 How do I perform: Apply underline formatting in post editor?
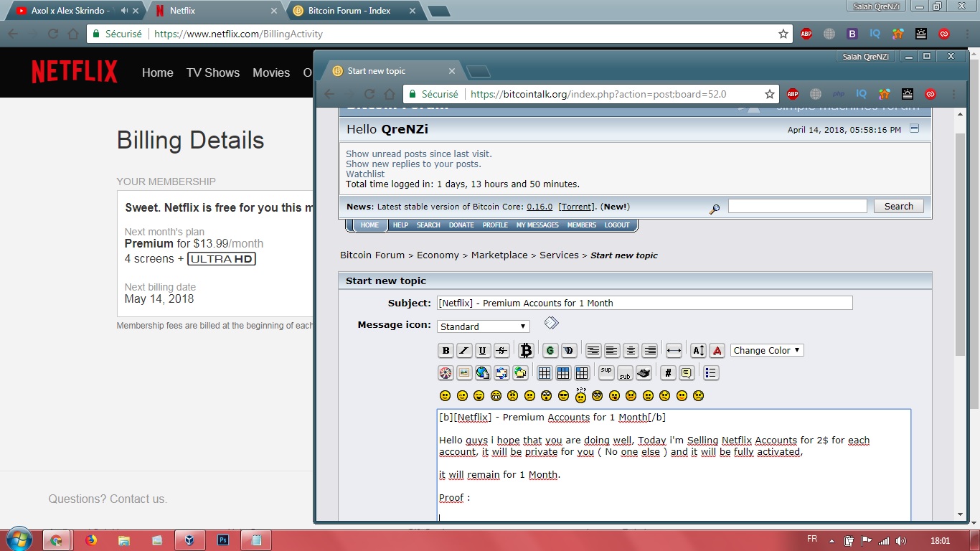[x=483, y=351]
